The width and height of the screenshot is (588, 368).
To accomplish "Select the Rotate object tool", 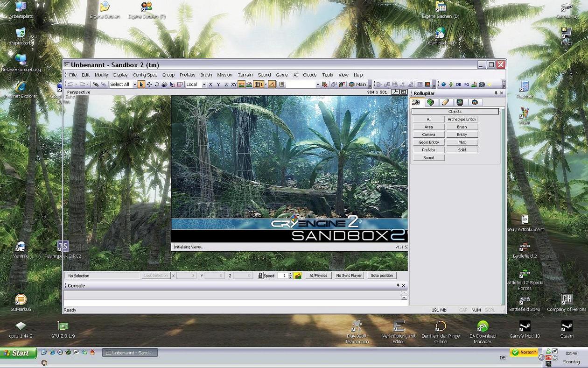I will click(157, 85).
